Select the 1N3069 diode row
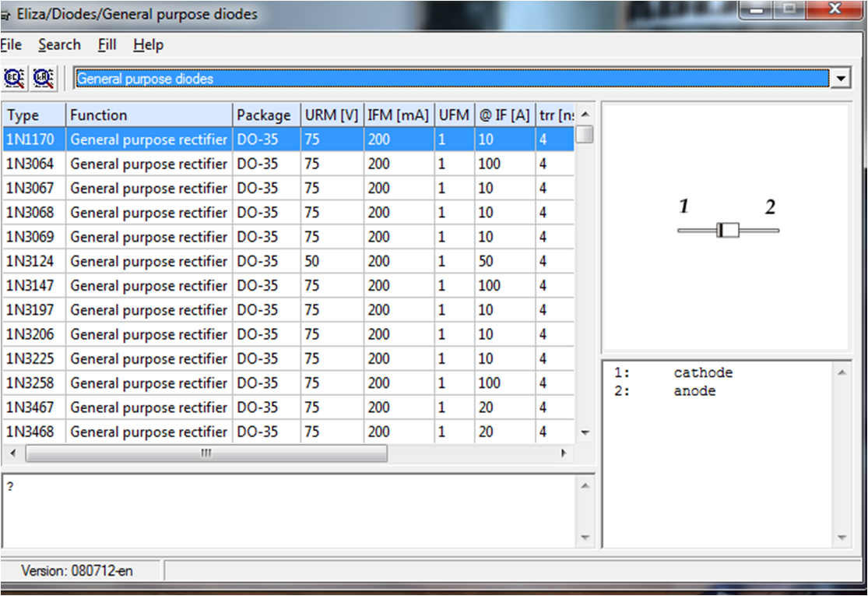 pos(288,237)
